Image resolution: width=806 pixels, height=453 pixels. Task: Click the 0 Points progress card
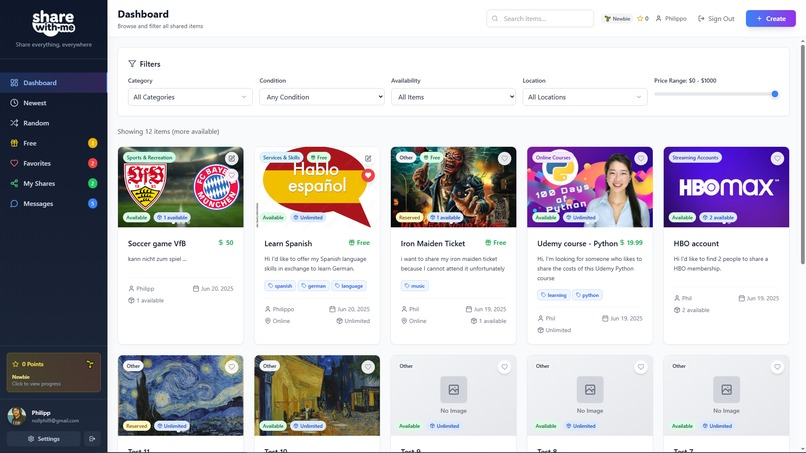tap(53, 373)
